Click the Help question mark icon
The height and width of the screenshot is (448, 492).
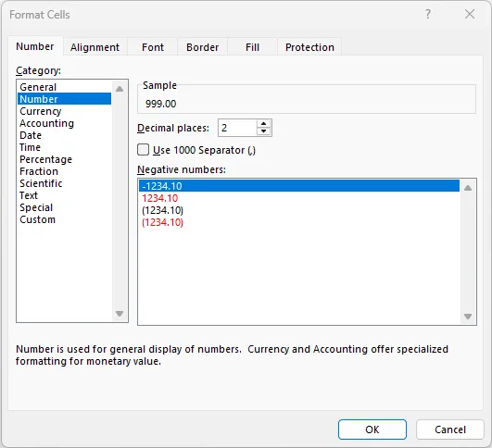[x=428, y=14]
